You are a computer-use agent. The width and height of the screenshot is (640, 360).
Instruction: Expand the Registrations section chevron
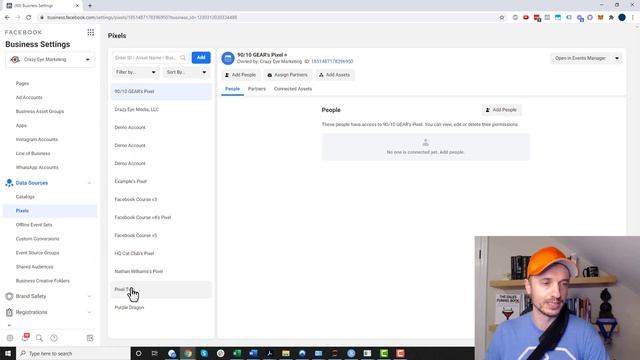[89, 312]
